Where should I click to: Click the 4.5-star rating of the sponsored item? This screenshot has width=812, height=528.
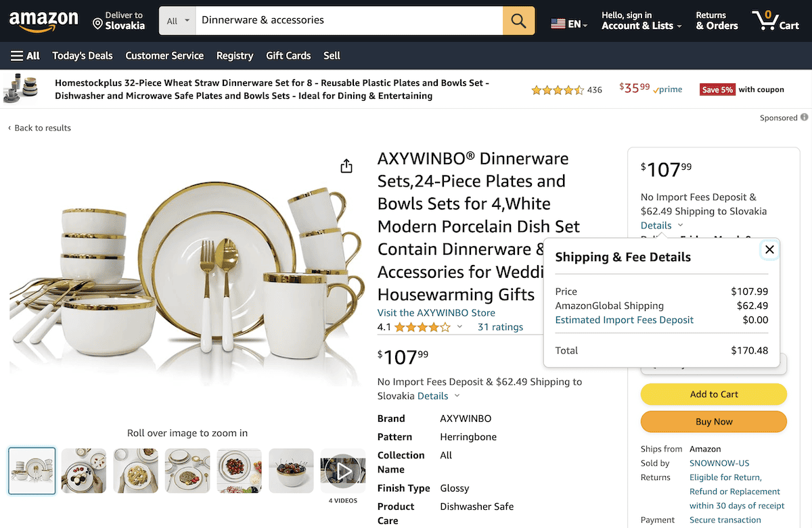point(558,89)
